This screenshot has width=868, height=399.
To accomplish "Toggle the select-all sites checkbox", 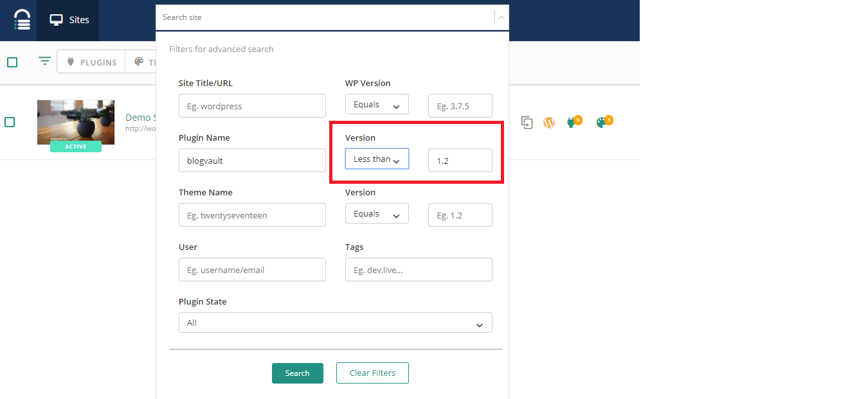I will [x=12, y=62].
